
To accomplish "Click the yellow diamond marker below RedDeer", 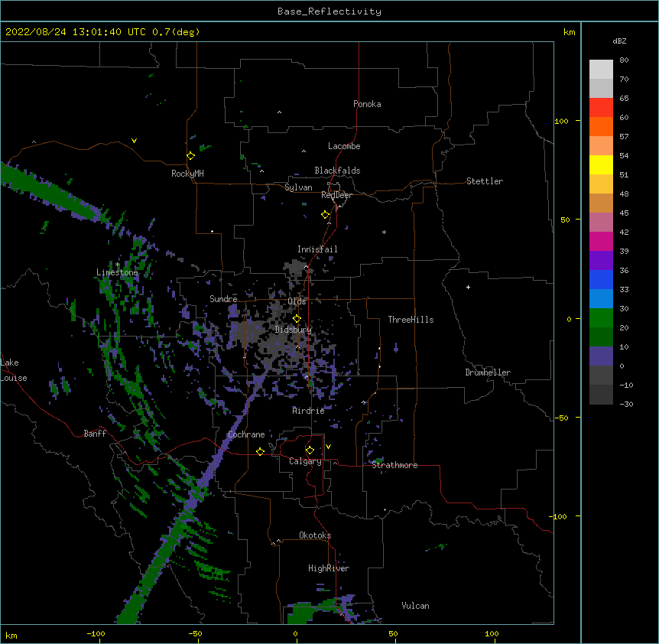I will pyautogui.click(x=326, y=215).
